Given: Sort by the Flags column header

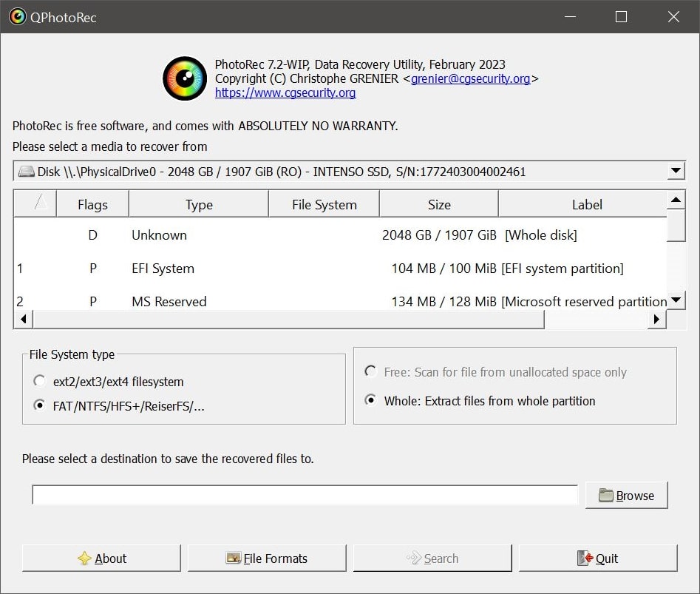Looking at the screenshot, I should (x=92, y=204).
